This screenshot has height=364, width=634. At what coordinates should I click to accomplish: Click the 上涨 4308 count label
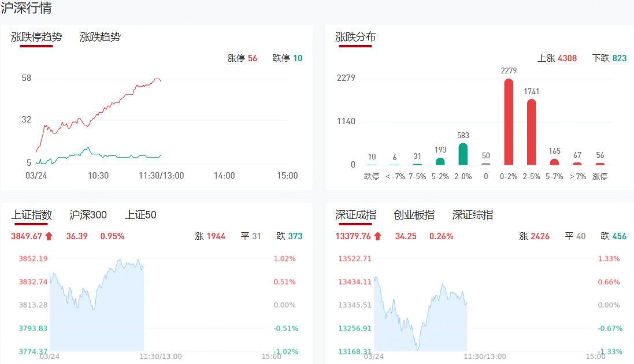pyautogui.click(x=557, y=58)
